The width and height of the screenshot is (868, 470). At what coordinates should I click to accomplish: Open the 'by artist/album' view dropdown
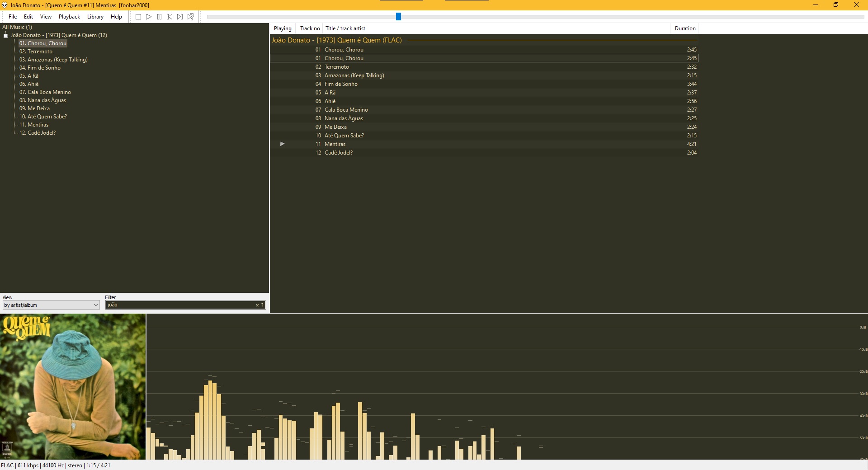coord(51,305)
